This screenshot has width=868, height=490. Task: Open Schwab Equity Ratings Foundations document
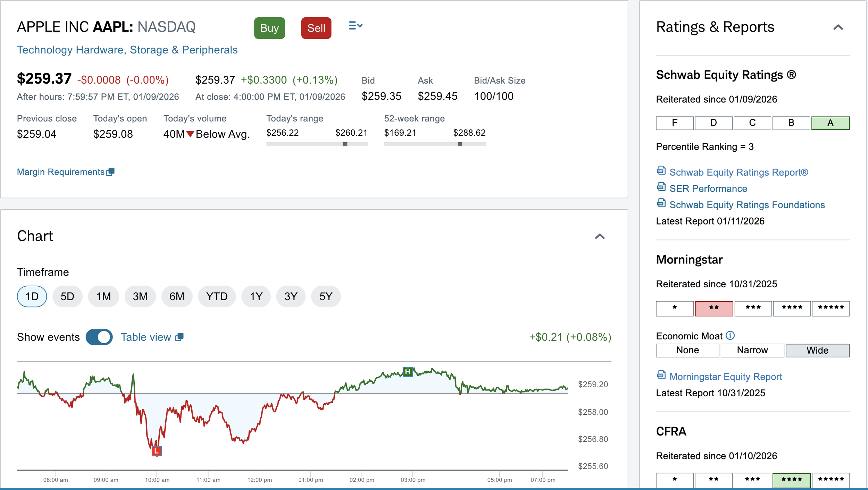(x=747, y=205)
